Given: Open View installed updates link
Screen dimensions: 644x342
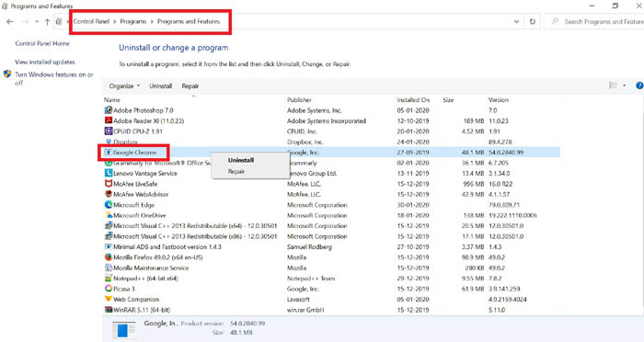Looking at the screenshot, I should 45,62.
